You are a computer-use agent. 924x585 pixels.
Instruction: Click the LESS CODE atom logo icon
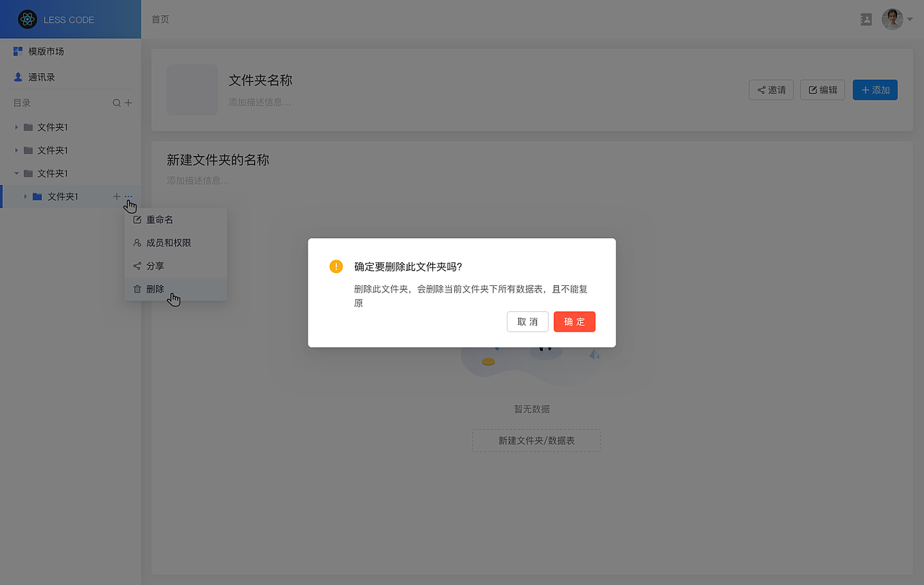[x=27, y=19]
